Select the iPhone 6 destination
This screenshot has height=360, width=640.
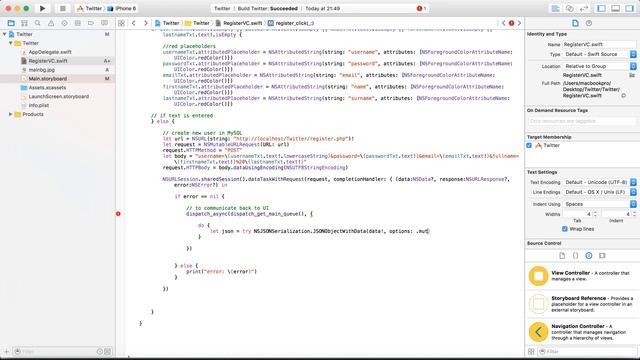122,8
